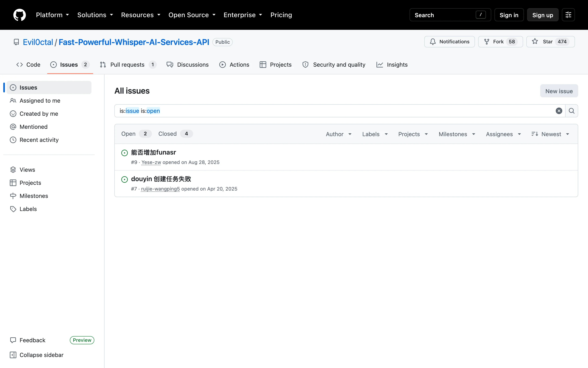Open the Pricing page

[x=281, y=15]
